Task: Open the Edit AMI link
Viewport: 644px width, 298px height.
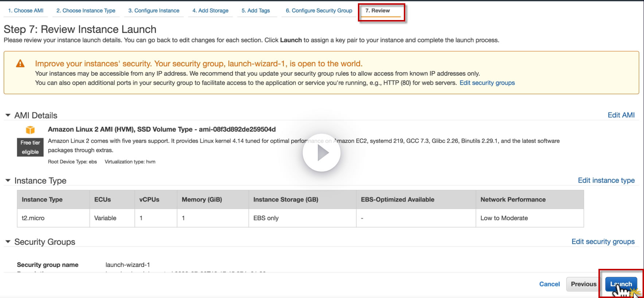Action: click(621, 115)
